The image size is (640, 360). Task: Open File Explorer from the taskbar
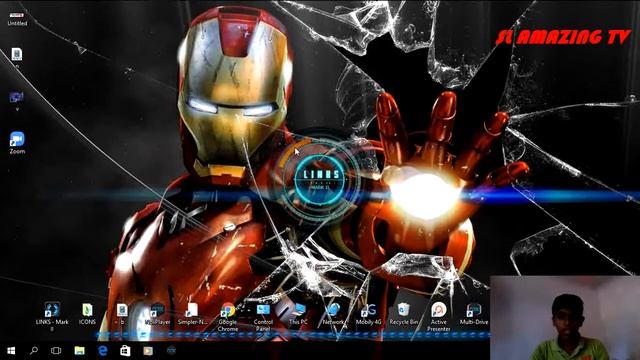tap(79, 351)
